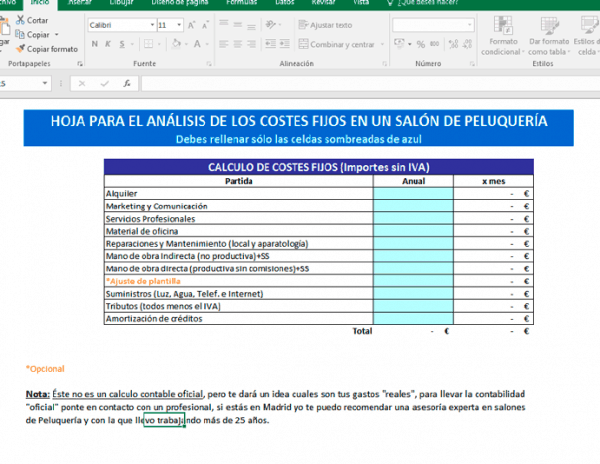Open the Vista ribbon tab
This screenshot has width=600, height=464.
(x=360, y=3)
